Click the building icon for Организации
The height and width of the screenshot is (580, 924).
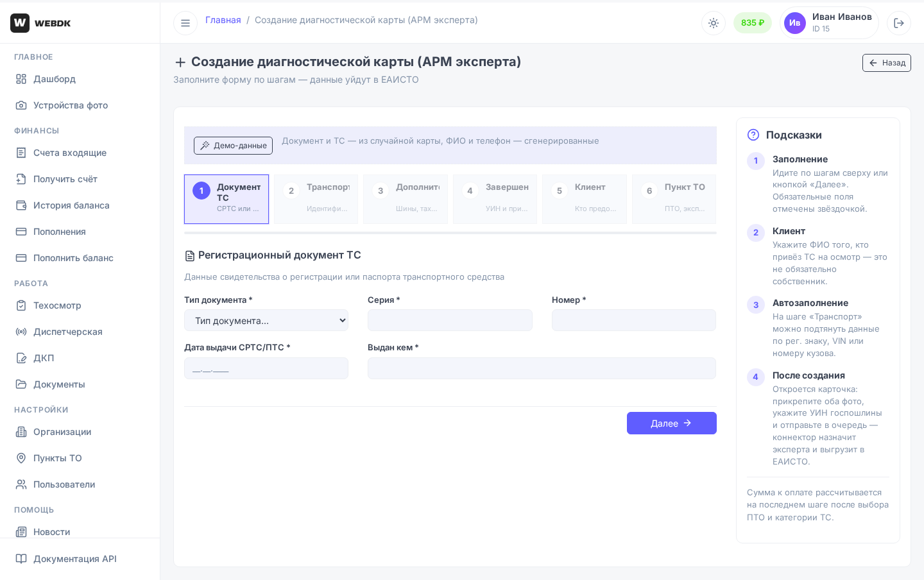21,432
